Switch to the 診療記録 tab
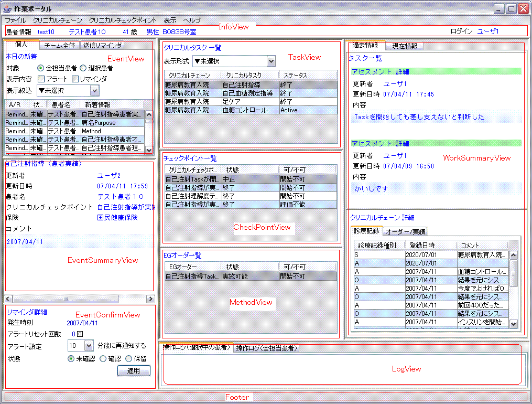 click(366, 231)
